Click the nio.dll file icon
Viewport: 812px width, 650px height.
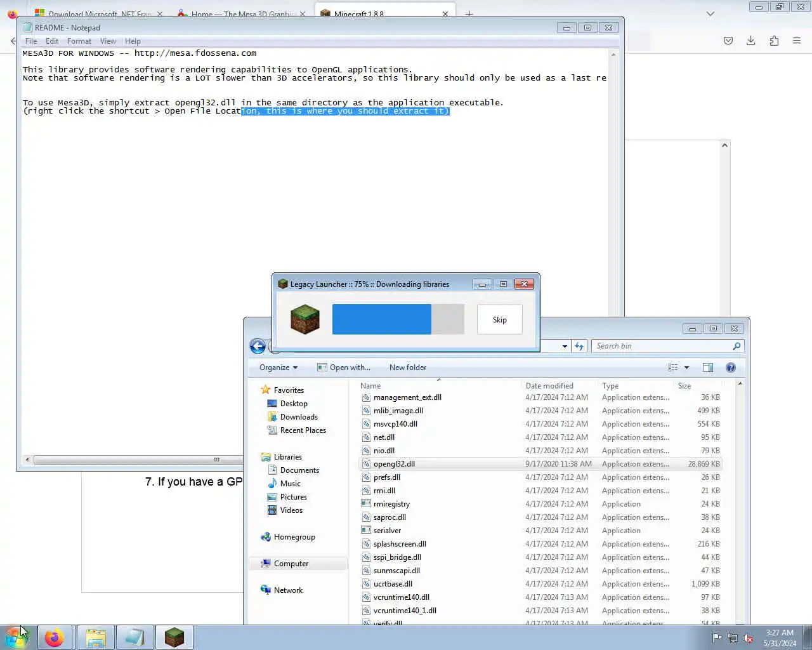click(x=366, y=451)
